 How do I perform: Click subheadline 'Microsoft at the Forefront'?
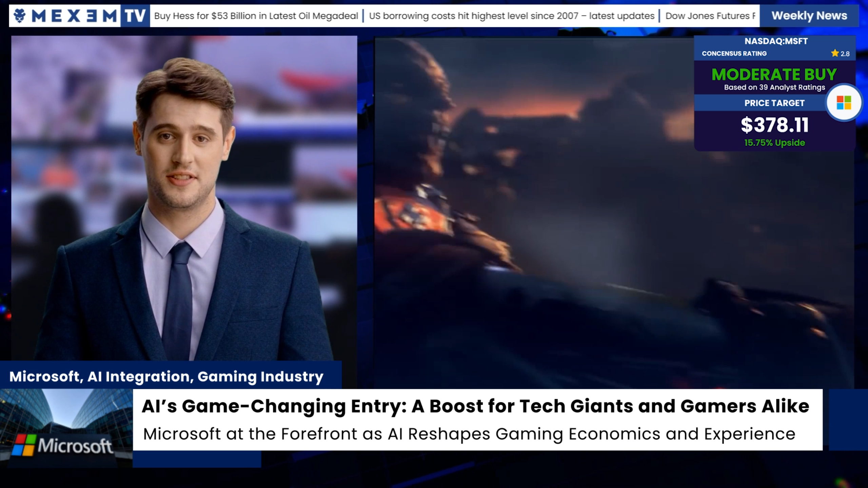pyautogui.click(x=469, y=434)
